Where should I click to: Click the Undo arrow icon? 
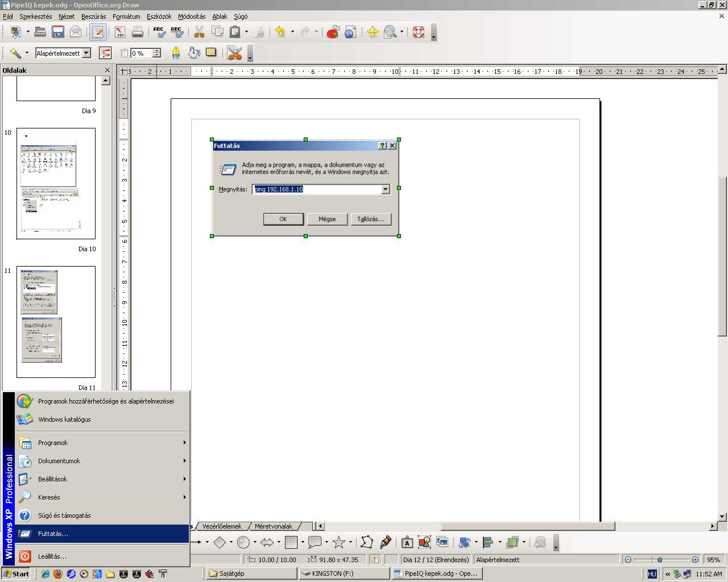pos(280,32)
